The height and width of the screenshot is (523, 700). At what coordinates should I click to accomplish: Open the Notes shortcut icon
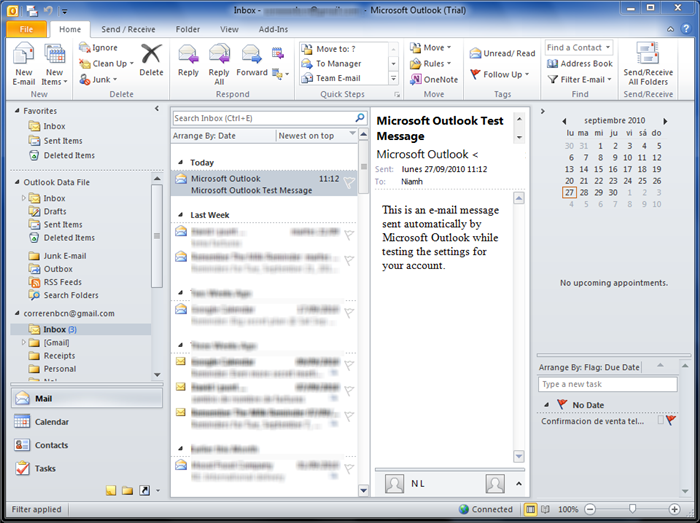[x=111, y=490]
